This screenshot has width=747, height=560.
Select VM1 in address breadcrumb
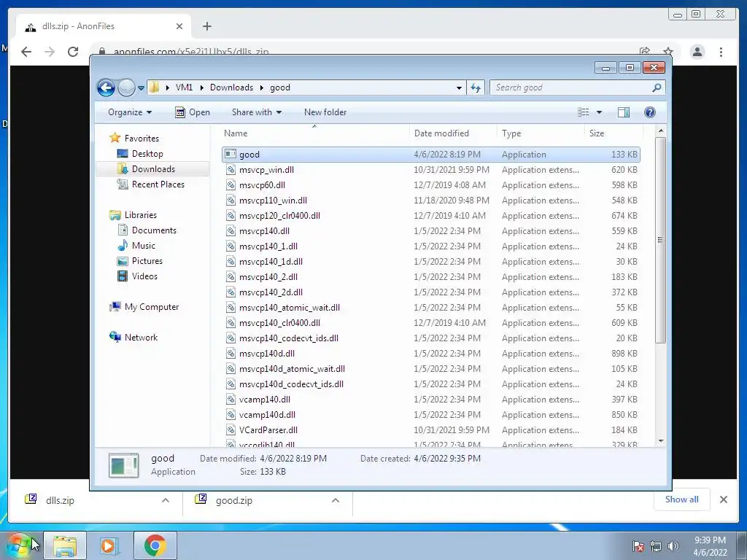pos(184,87)
